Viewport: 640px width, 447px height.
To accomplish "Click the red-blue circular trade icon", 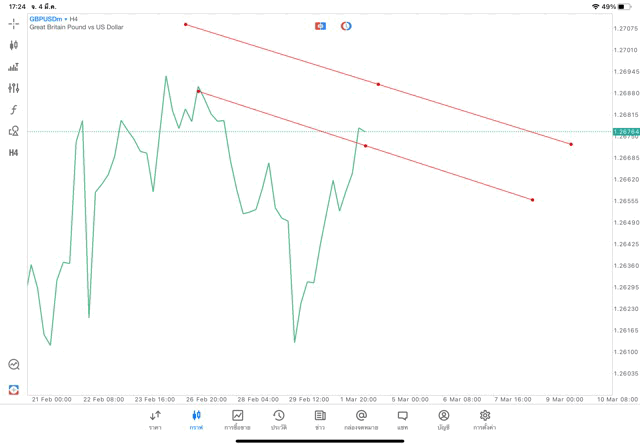I will pyautogui.click(x=346, y=26).
